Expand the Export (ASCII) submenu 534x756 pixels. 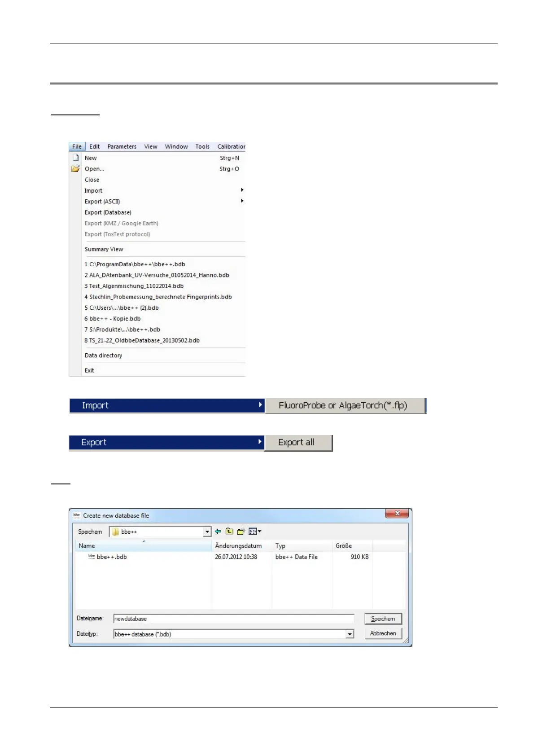102,202
